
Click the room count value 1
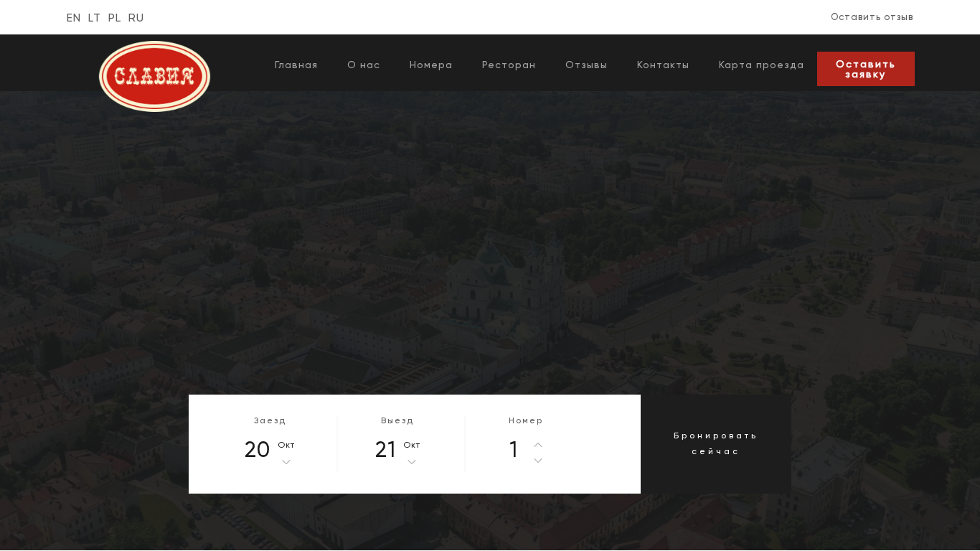click(x=514, y=450)
